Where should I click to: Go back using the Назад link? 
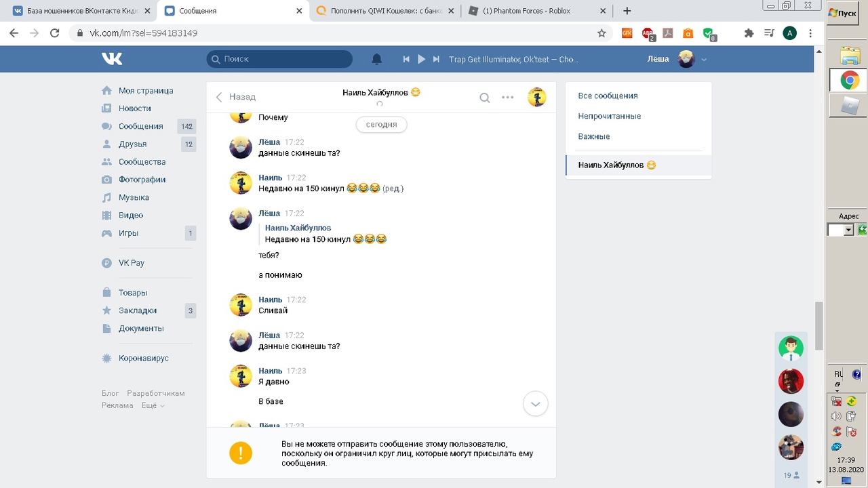(235, 97)
